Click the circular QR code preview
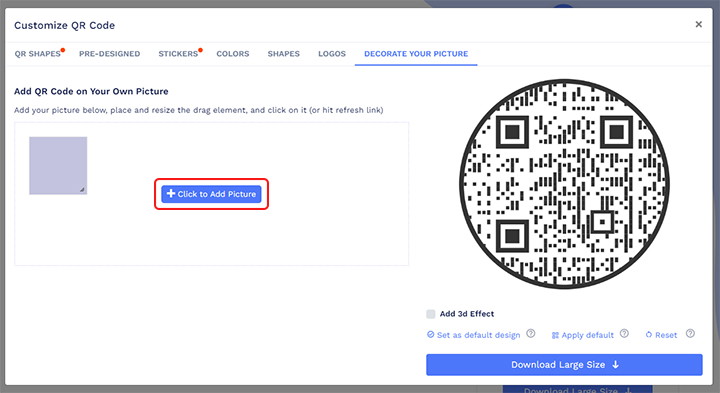The width and height of the screenshot is (720, 393). click(x=564, y=184)
